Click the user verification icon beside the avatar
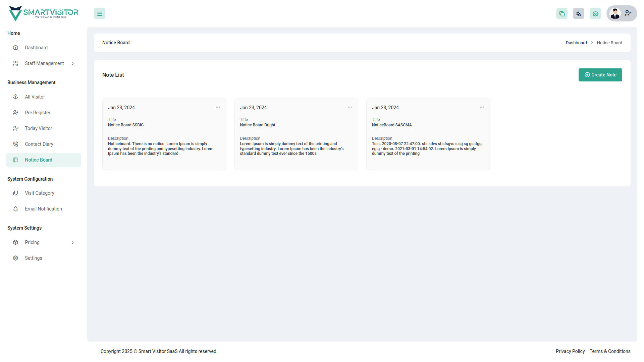This screenshot has width=644, height=362. point(628,13)
